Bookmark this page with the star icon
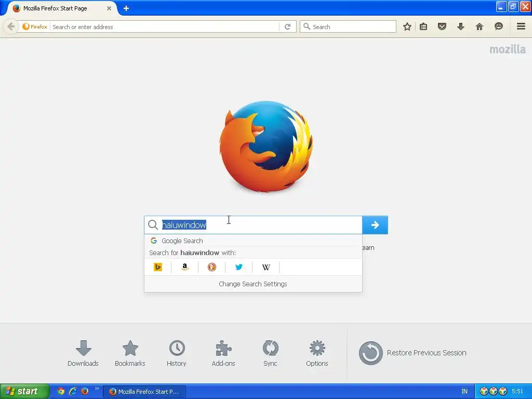532x399 pixels. (x=407, y=26)
